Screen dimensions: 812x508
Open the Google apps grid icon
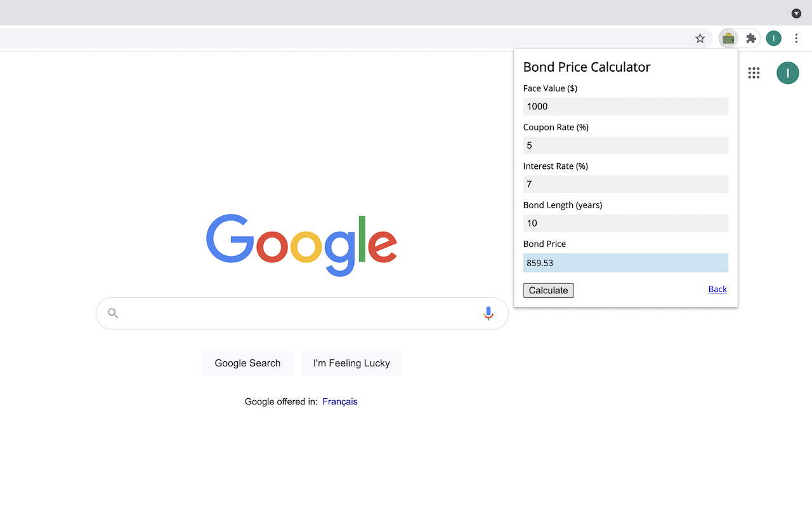(x=754, y=72)
